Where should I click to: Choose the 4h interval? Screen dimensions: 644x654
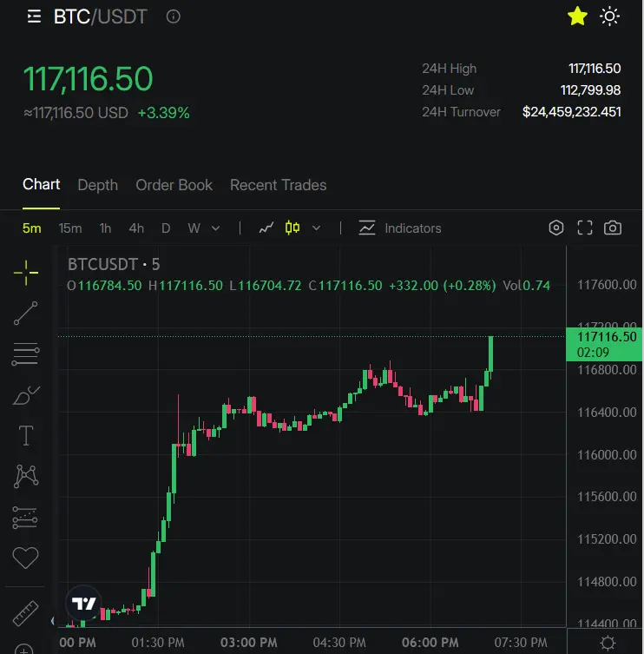tap(136, 228)
